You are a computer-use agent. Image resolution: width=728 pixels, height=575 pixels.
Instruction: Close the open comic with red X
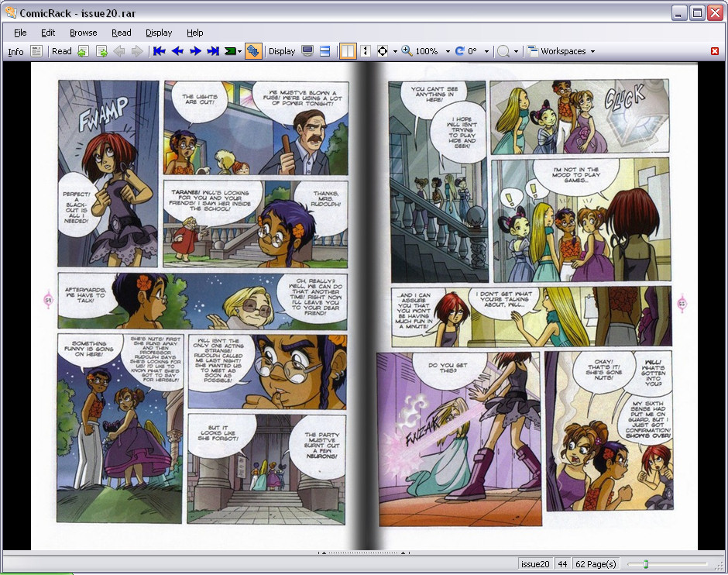click(715, 51)
